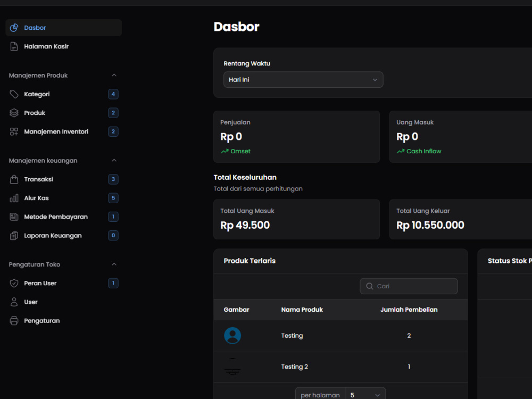Open the Rentang Waktu dropdown
This screenshot has width=532, height=399.
pos(303,80)
